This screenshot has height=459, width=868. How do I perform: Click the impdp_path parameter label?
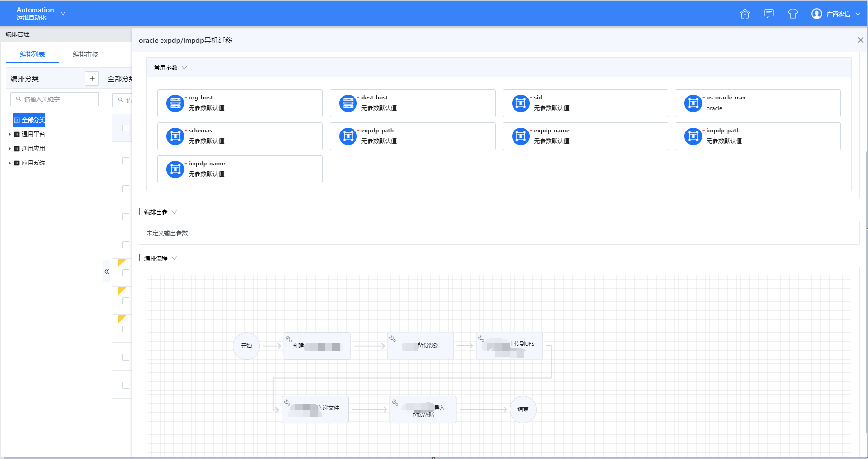(723, 131)
